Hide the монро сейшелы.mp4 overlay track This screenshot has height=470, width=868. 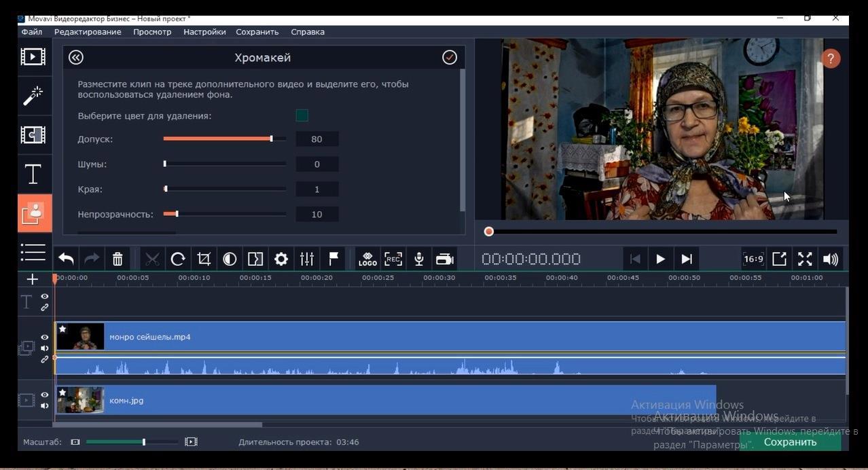pyautogui.click(x=45, y=337)
